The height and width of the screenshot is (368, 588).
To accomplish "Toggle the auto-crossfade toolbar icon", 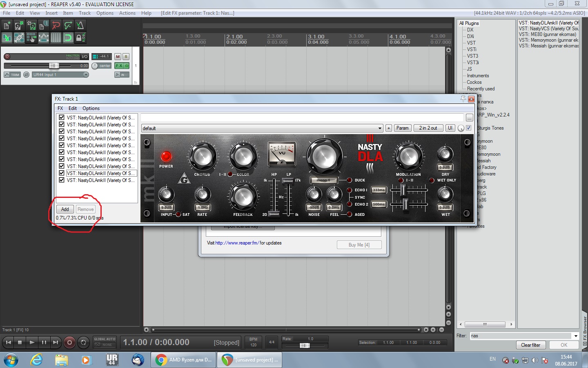I will tap(7, 38).
